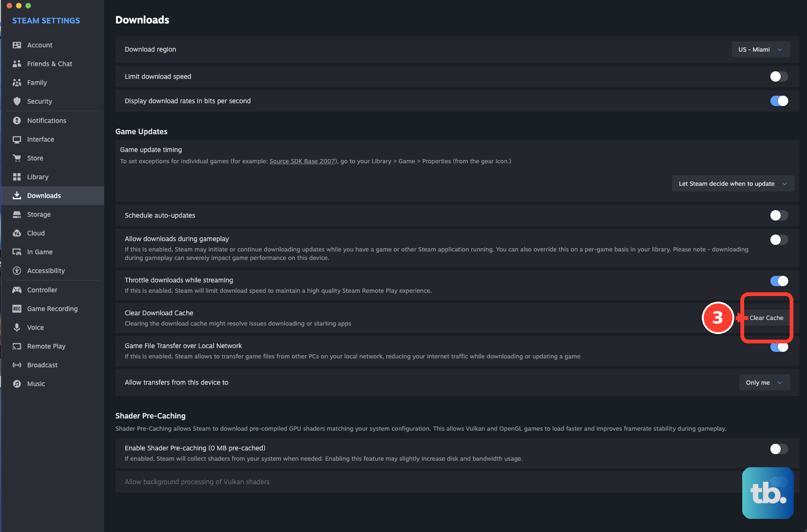
Task: Disable Throttle downloads while streaming
Action: (779, 281)
